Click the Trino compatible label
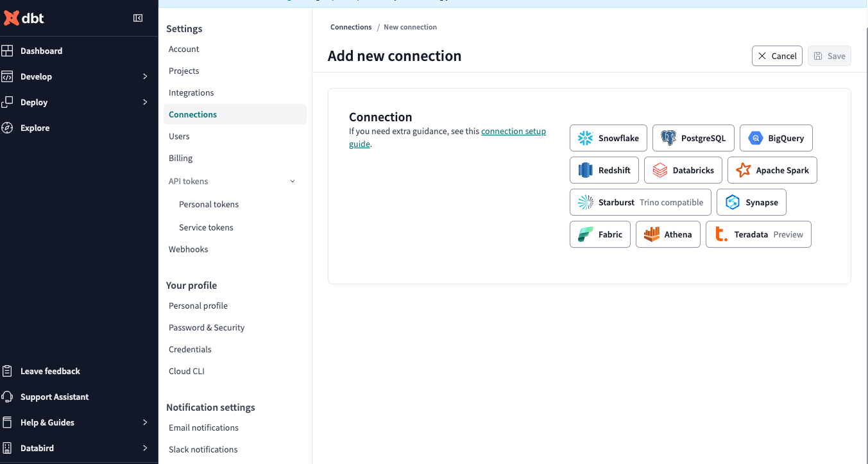This screenshot has height=464, width=868. (671, 202)
